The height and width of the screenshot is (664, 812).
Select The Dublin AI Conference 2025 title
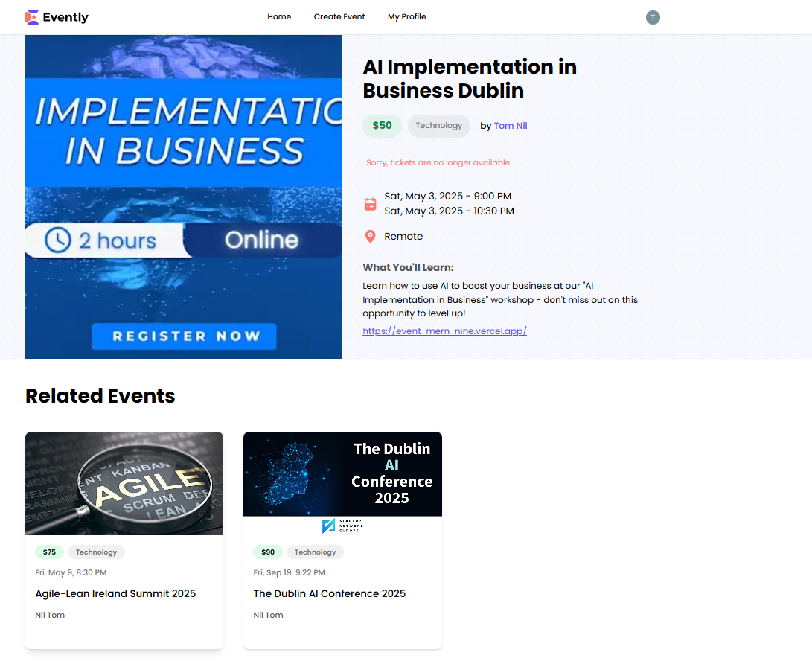pyautogui.click(x=330, y=593)
